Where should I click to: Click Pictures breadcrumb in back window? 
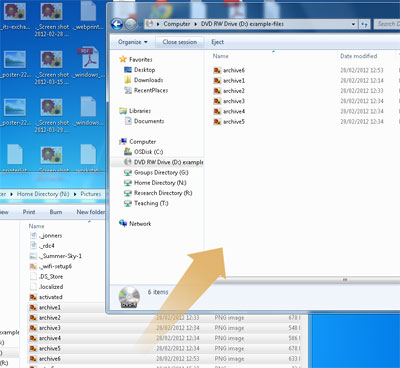(91, 194)
